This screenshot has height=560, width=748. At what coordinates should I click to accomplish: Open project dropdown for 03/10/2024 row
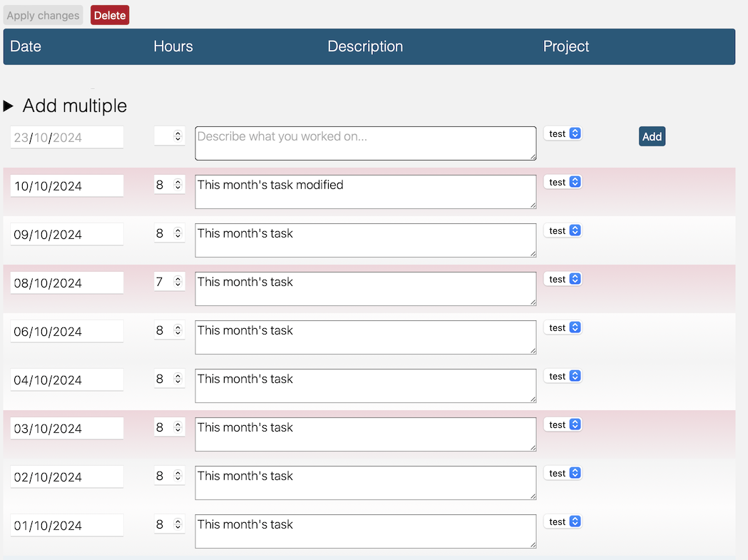coord(563,425)
